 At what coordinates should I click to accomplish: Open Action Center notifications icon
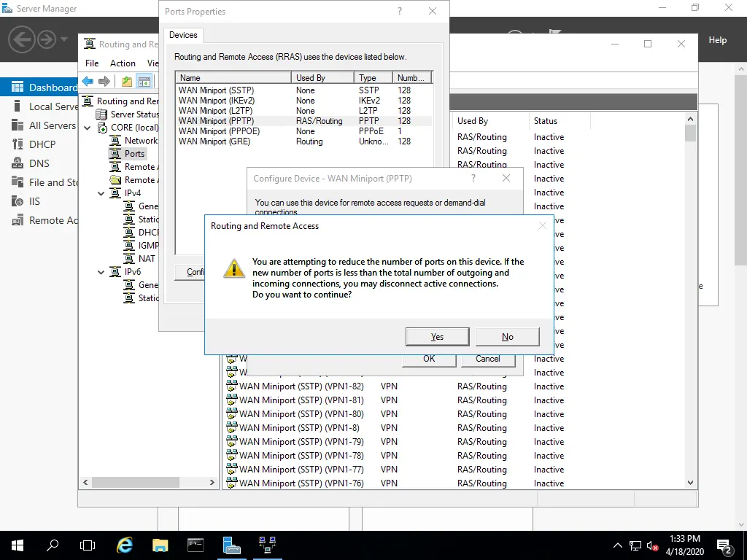coord(724,545)
